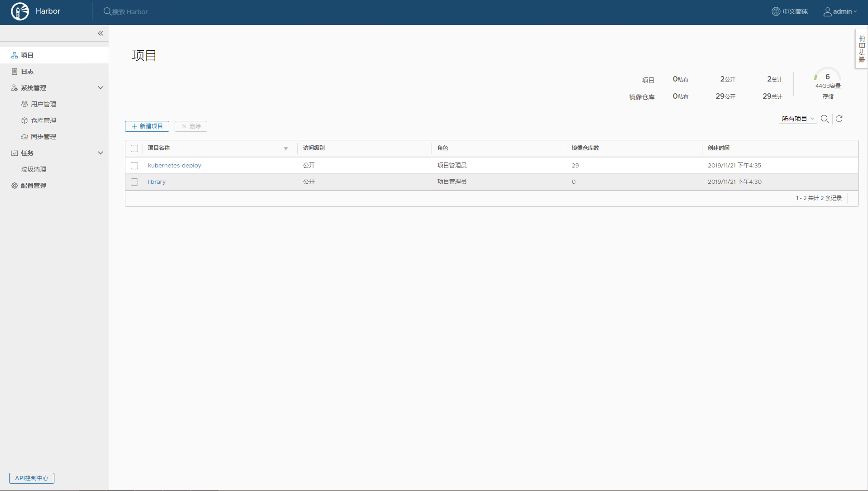
Task: Toggle the select-all projects checkbox
Action: point(134,148)
